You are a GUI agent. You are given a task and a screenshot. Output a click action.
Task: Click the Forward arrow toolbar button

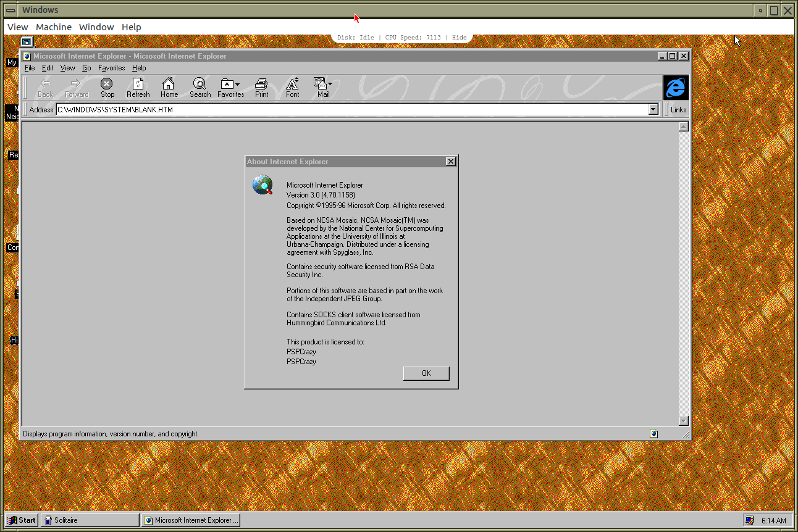tap(77, 88)
